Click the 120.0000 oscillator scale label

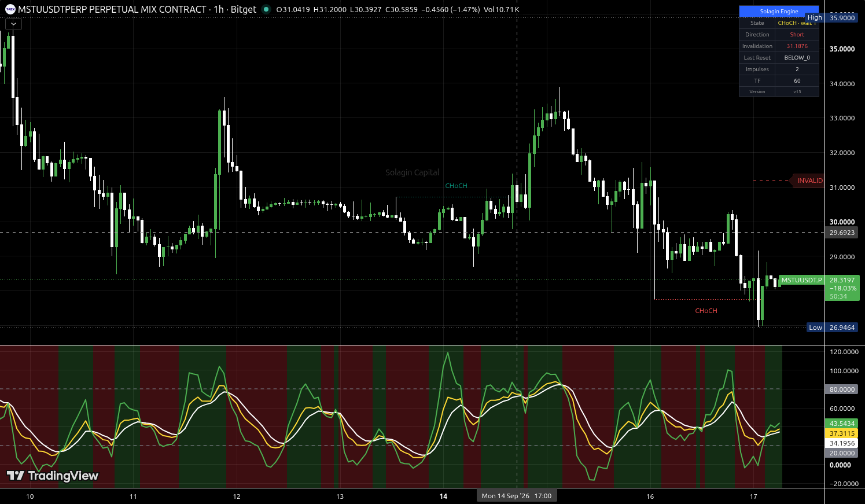pyautogui.click(x=844, y=352)
